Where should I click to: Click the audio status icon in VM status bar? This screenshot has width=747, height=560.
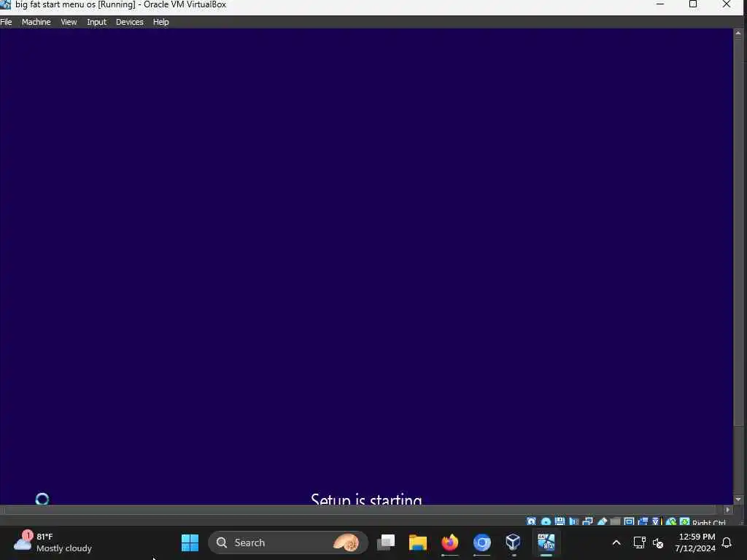[x=574, y=521]
